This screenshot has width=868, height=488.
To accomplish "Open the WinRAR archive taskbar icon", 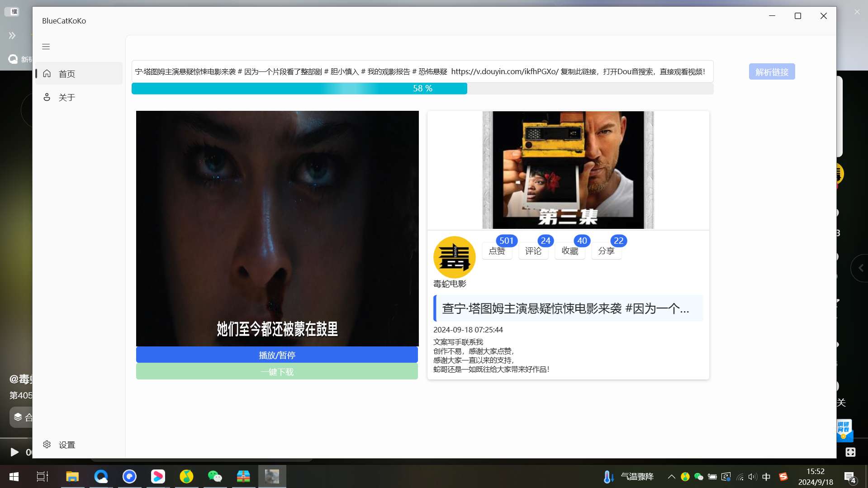I will click(243, 477).
